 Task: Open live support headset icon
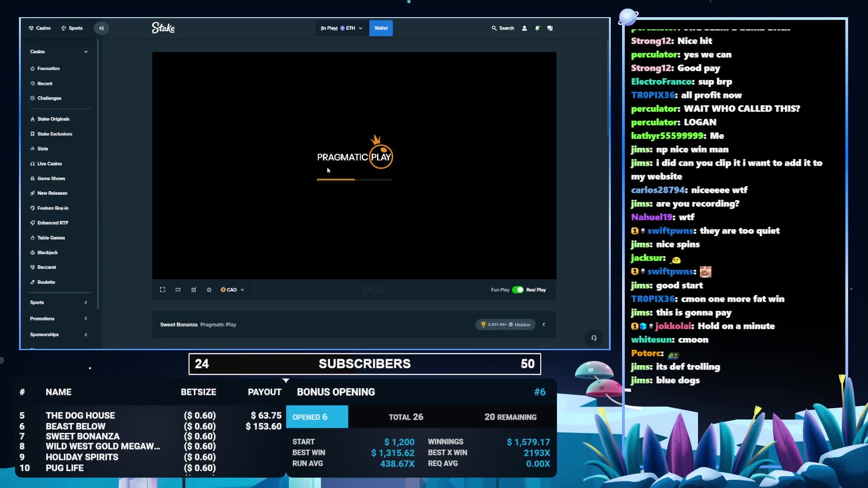click(x=594, y=338)
